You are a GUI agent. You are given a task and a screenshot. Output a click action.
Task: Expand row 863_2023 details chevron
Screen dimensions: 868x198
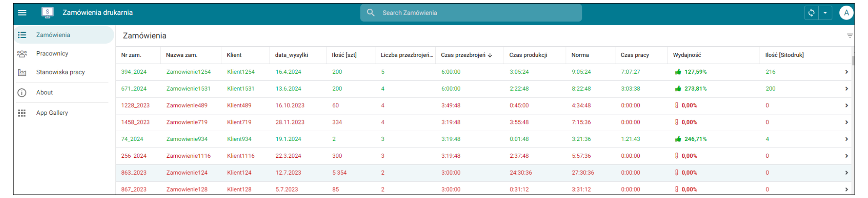(x=846, y=173)
